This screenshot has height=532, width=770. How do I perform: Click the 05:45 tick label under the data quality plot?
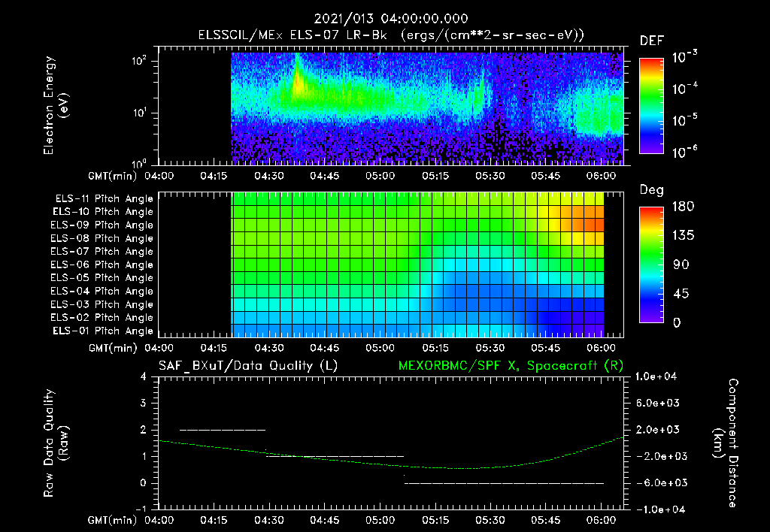coord(546,520)
